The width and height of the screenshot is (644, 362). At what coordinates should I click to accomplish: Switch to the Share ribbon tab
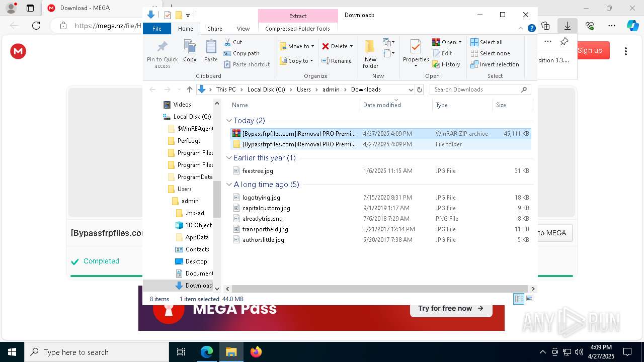(x=215, y=29)
